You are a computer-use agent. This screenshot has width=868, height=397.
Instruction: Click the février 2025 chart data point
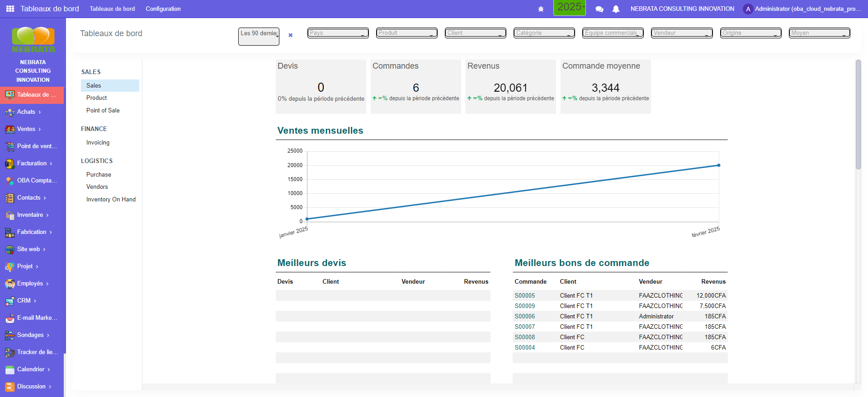point(718,165)
